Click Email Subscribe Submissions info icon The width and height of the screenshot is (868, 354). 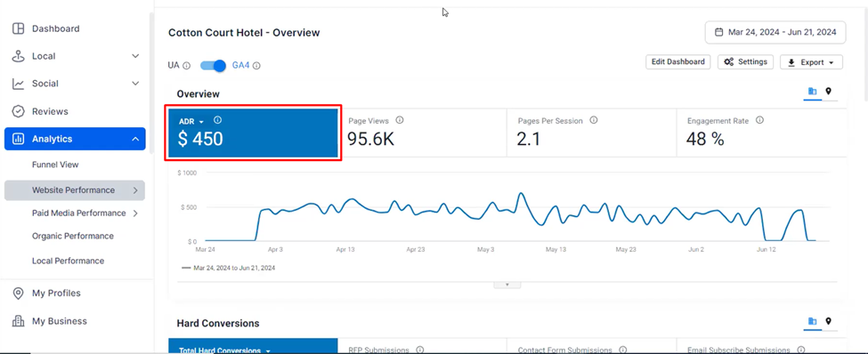click(x=800, y=350)
